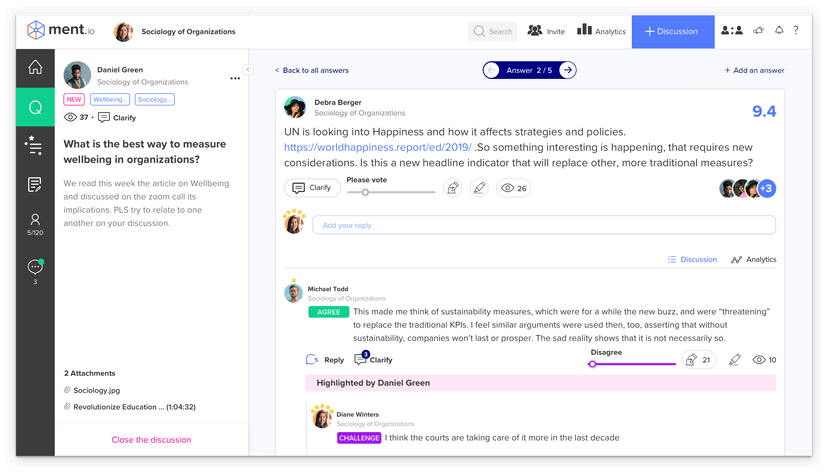Image resolution: width=828 pixels, height=474 pixels.
Task: Click the + Discussion button
Action: click(x=673, y=31)
